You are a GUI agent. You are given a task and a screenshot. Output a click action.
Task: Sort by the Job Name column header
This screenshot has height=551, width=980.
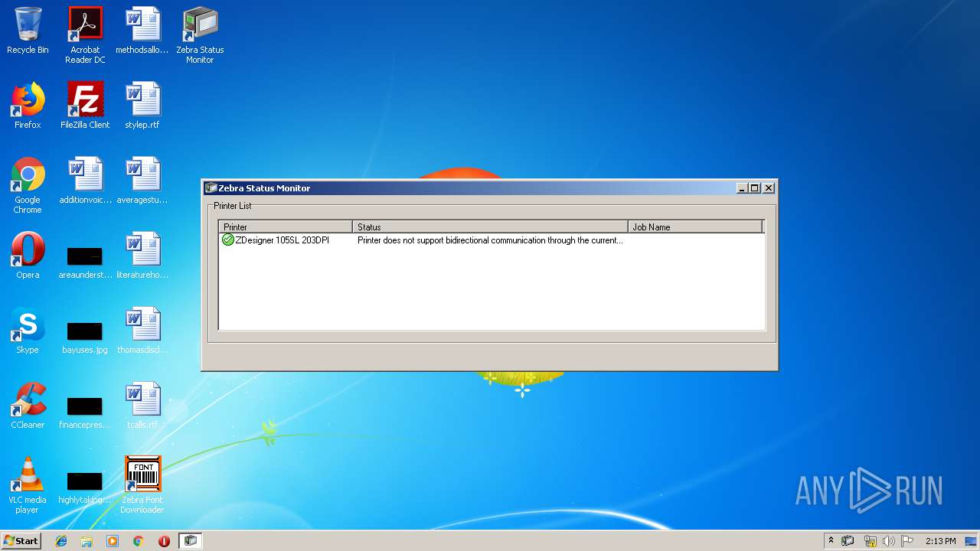[695, 227]
